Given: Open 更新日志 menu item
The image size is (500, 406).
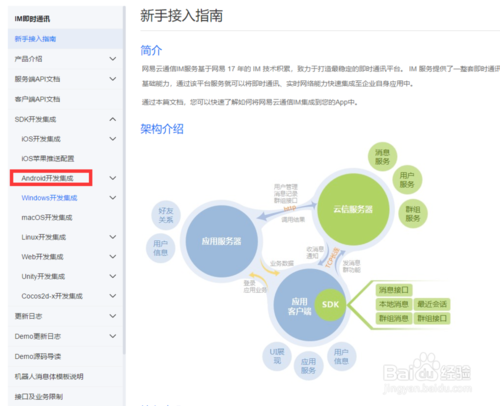Looking at the screenshot, I should [28, 316].
